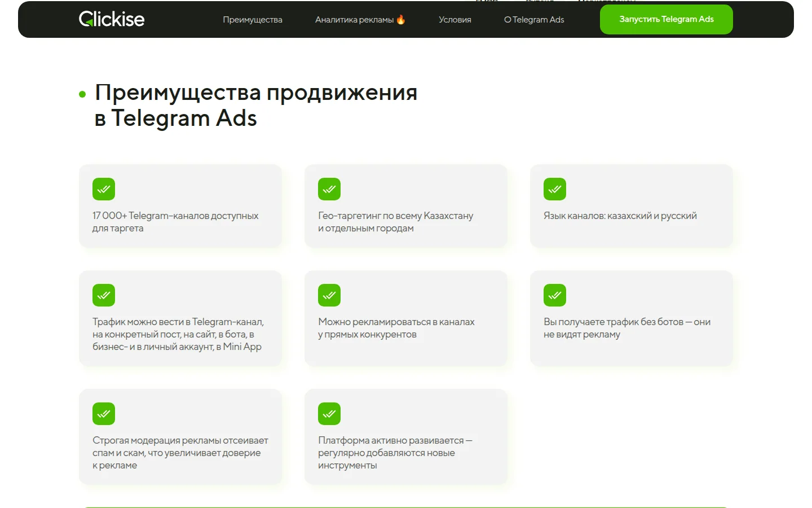Click the Clickise logo
The height and width of the screenshot is (508, 812).
112,19
